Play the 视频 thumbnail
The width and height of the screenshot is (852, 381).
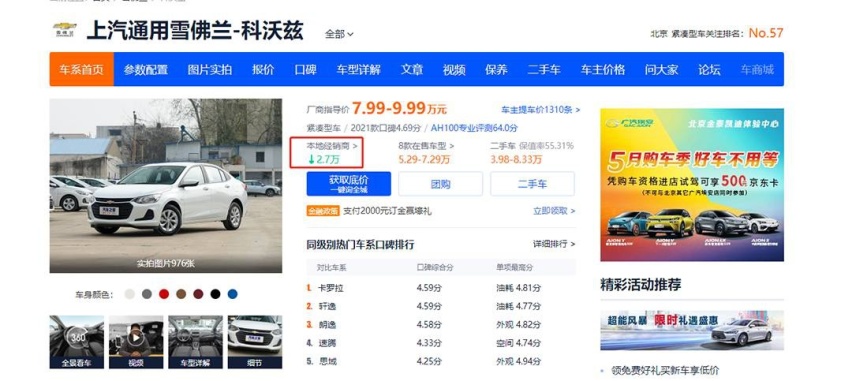[136, 342]
